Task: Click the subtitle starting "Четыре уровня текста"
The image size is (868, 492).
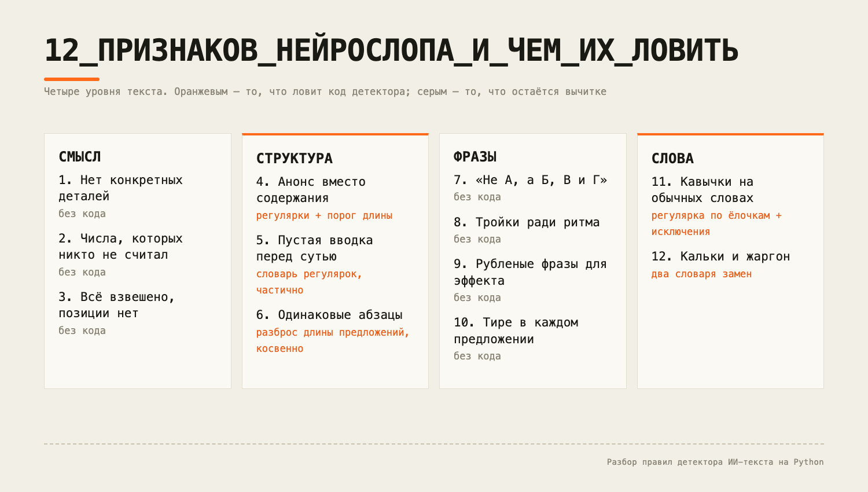Action: point(325,91)
